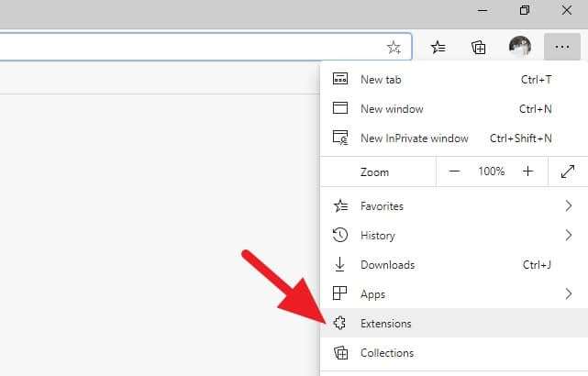Image resolution: width=588 pixels, height=376 pixels.
Task: Click the Favorites star icon in menu
Action: pyautogui.click(x=341, y=205)
